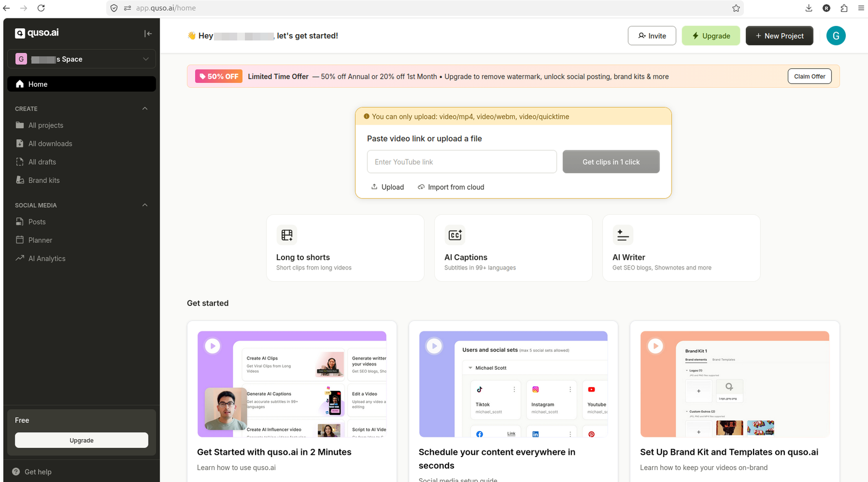Click the browser back arrow
868x482 pixels.
[7, 8]
